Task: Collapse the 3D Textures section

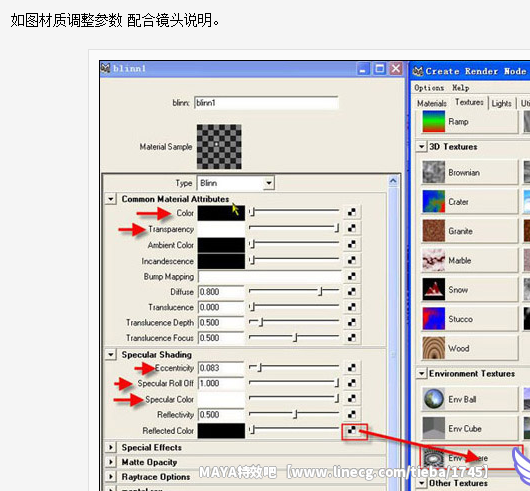Action: click(x=421, y=147)
